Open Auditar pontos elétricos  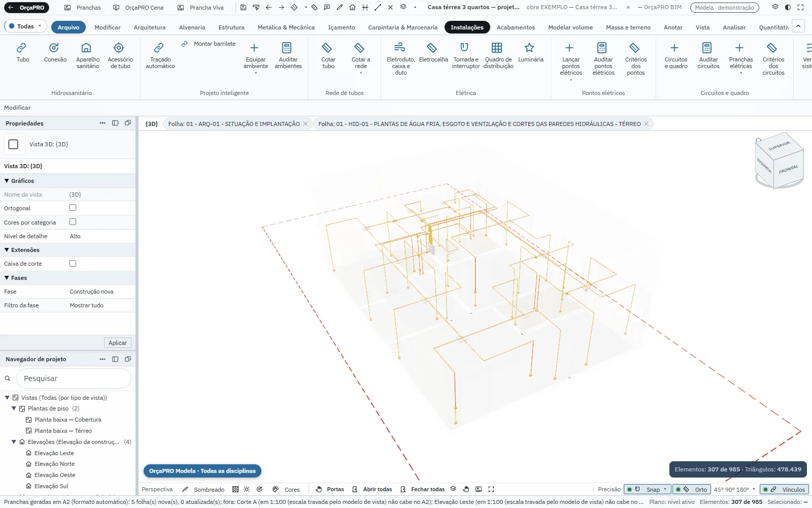coord(603,59)
